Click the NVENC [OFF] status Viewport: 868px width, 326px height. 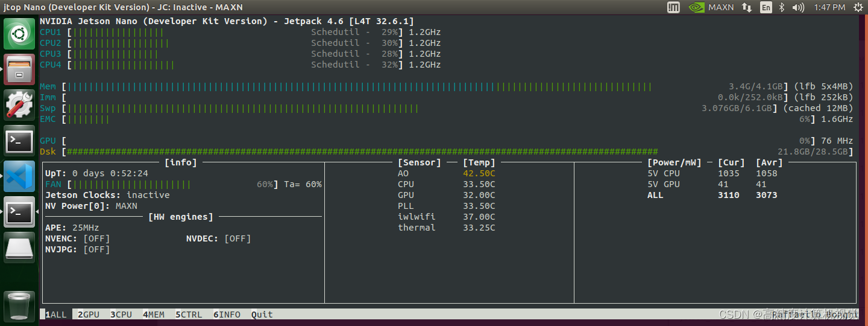point(96,238)
